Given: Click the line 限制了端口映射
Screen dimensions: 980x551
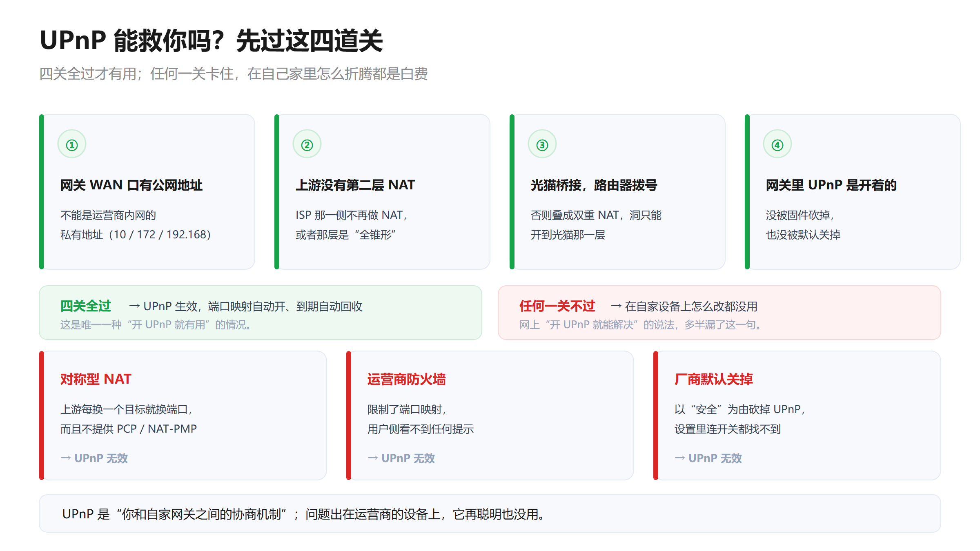Looking at the screenshot, I should pyautogui.click(x=407, y=409).
